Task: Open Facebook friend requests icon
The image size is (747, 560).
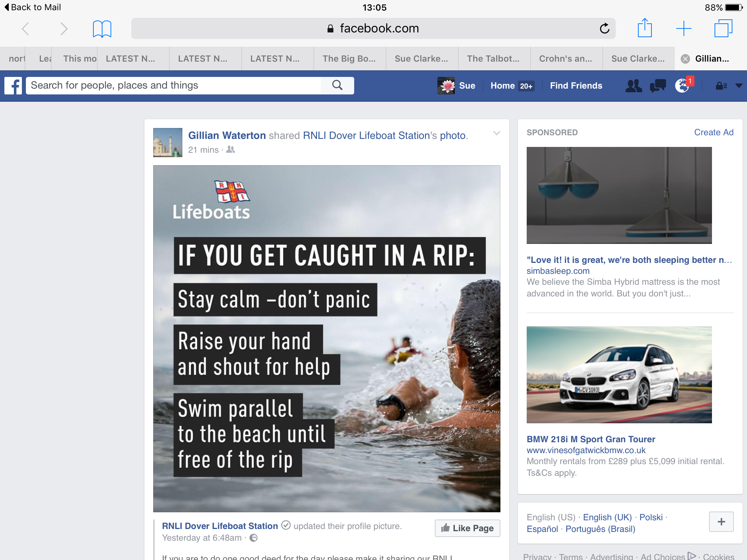Action: click(x=634, y=86)
